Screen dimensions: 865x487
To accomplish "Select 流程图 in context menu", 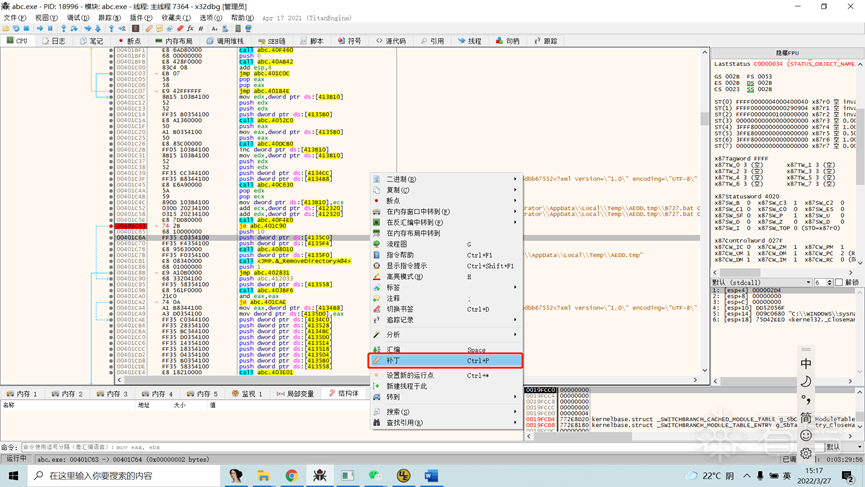I will [446, 244].
